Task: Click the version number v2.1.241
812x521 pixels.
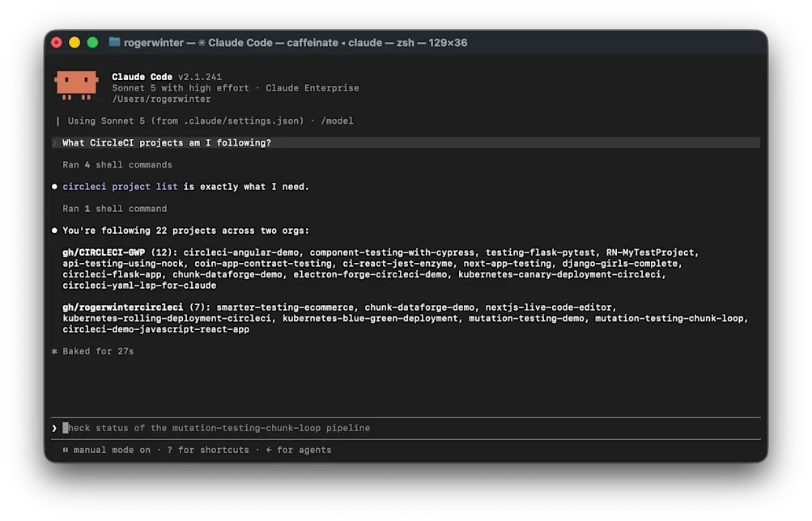Action: click(x=200, y=77)
